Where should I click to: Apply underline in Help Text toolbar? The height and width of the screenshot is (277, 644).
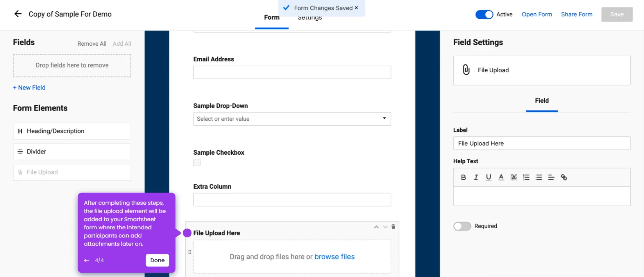point(488,177)
